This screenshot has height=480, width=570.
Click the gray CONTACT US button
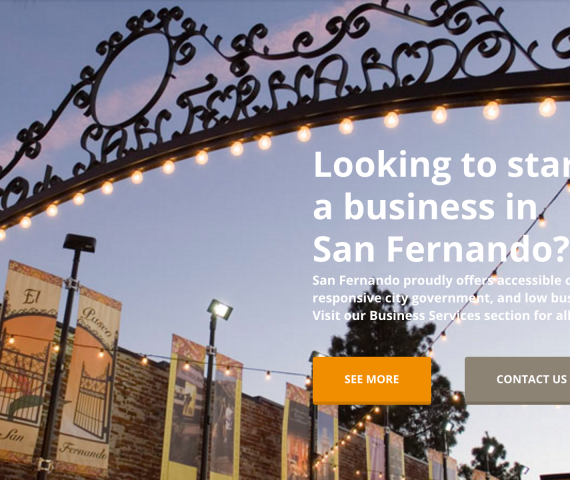click(518, 380)
